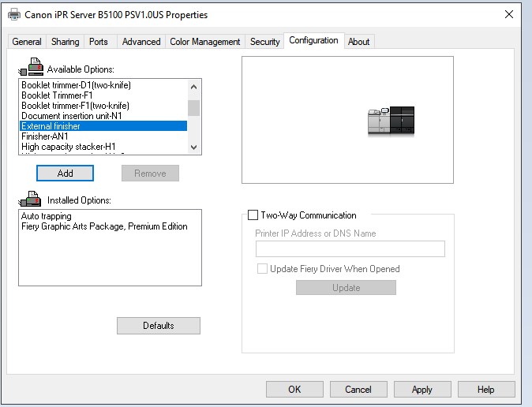The width and height of the screenshot is (532, 407).
Task: Click Apply to save changes
Action: pyautogui.click(x=421, y=389)
